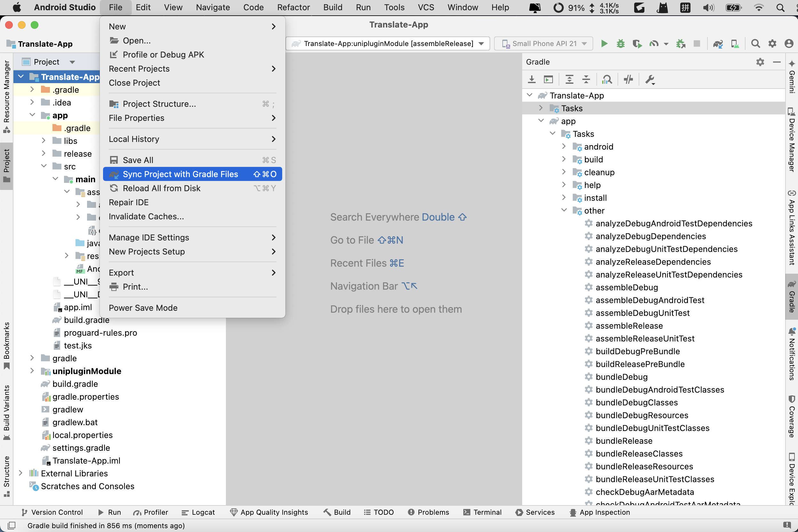Open IDE settings gear in main toolbar
This screenshot has height=532, width=798.
pyautogui.click(x=772, y=44)
